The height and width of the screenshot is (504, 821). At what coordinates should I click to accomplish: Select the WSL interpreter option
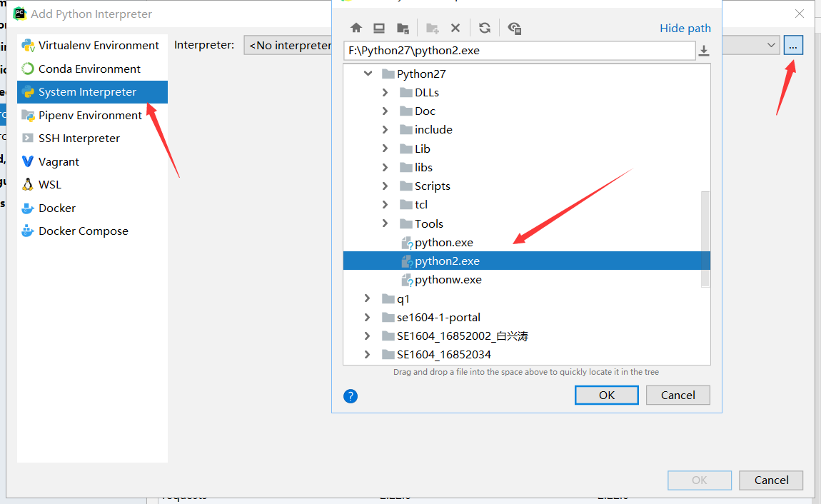[92, 185]
